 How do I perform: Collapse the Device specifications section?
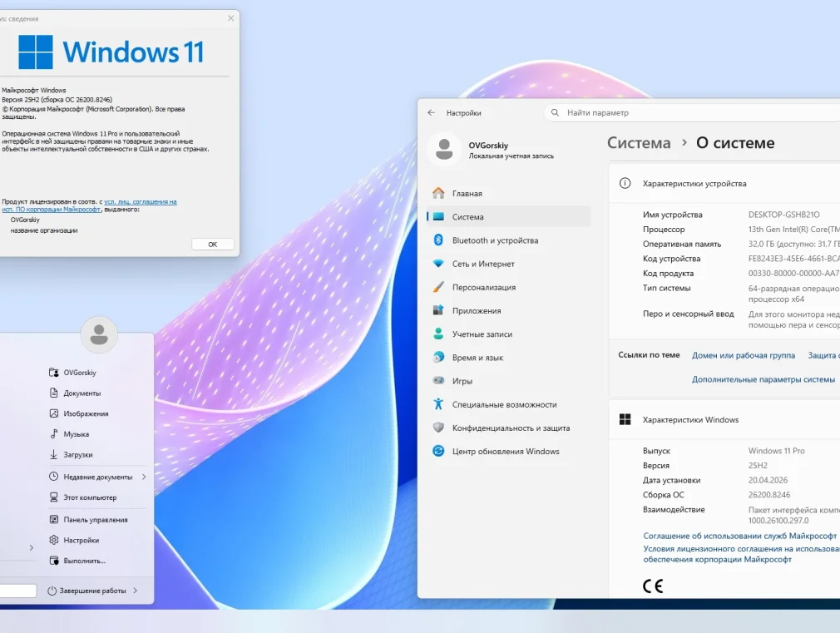click(724, 184)
